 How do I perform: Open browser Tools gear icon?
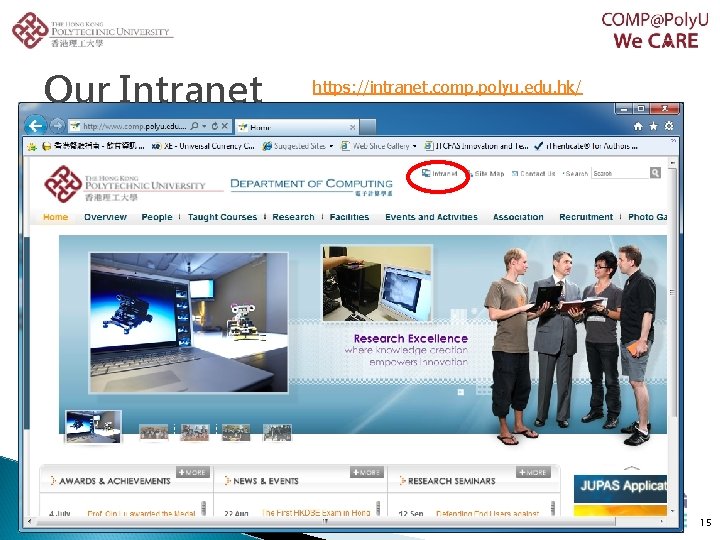coord(669,126)
